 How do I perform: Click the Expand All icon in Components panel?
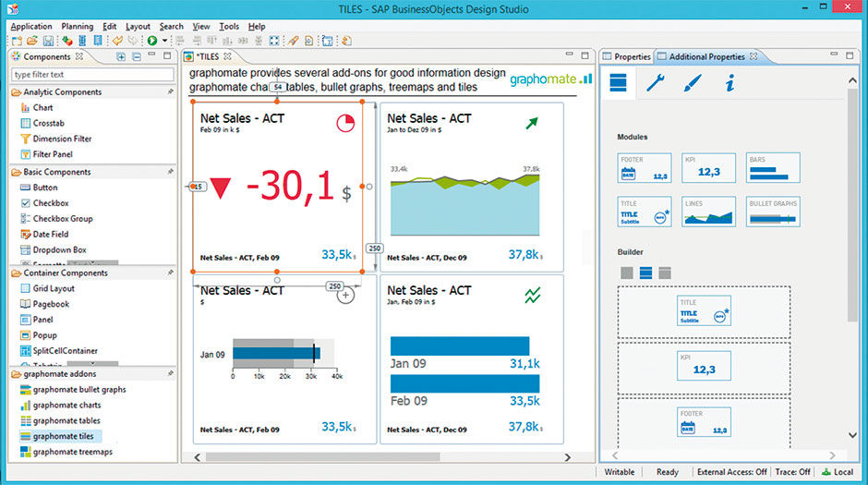pyautogui.click(x=121, y=56)
